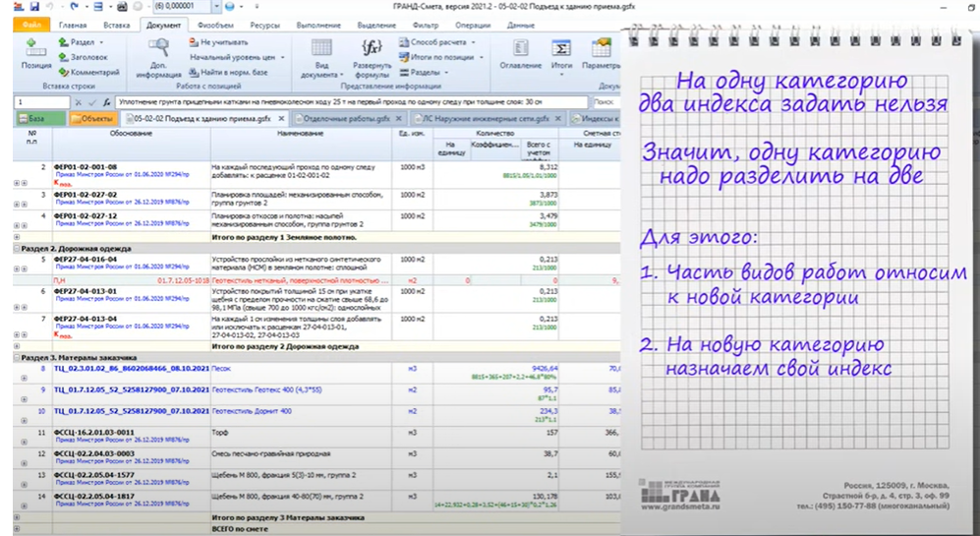Click the Наименование column header

[301, 133]
